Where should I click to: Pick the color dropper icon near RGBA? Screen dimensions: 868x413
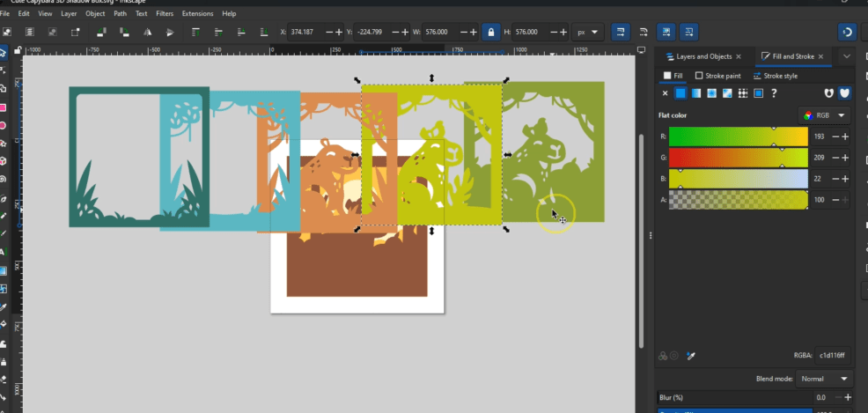pyautogui.click(x=692, y=355)
